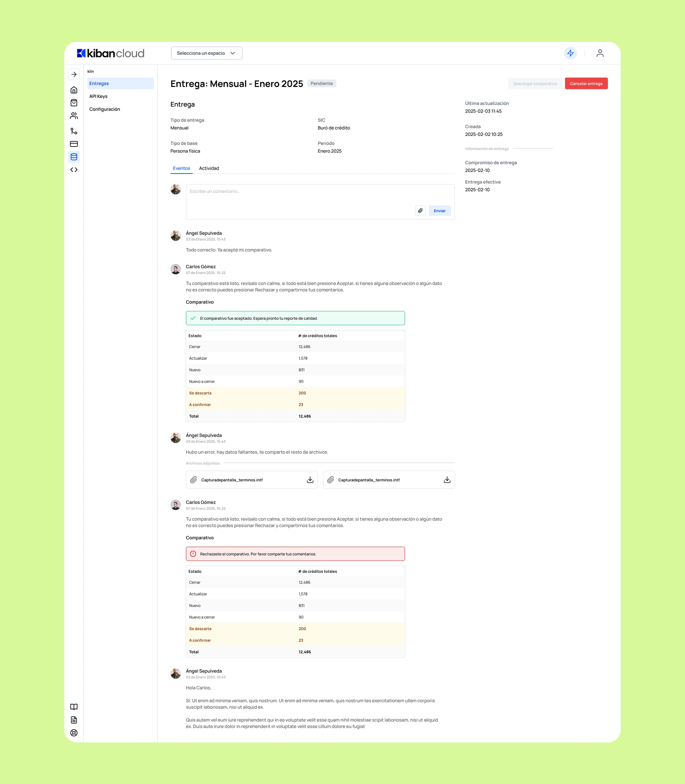The height and width of the screenshot is (784, 685).
Task: Open the database icon in sidebar
Action: (74, 157)
